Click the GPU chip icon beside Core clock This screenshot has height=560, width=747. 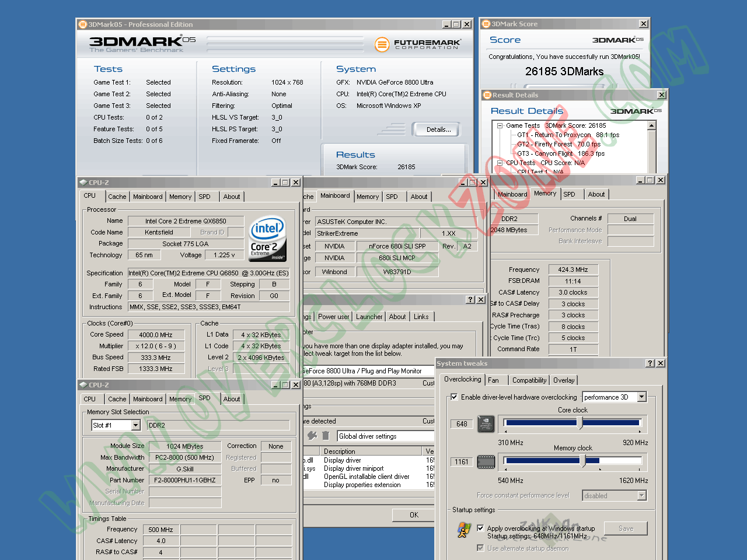pyautogui.click(x=486, y=424)
